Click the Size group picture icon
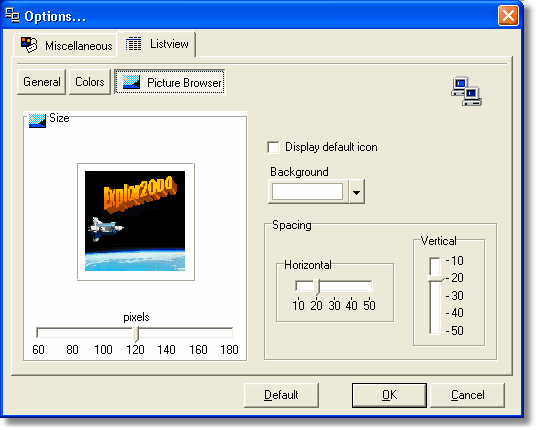536x430 pixels. 37,120
